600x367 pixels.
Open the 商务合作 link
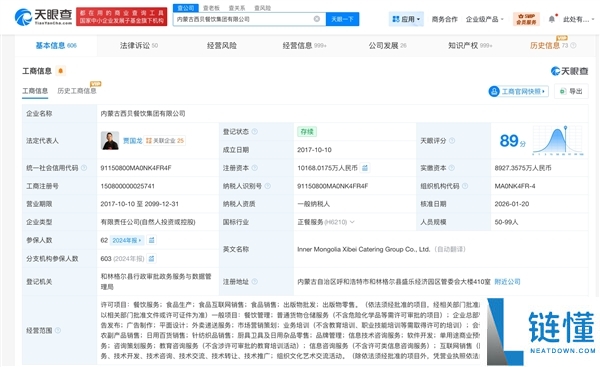point(444,19)
